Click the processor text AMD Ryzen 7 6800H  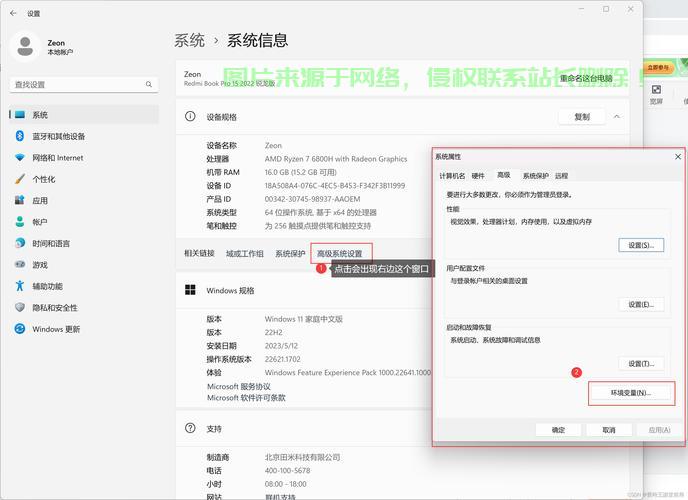(x=336, y=159)
